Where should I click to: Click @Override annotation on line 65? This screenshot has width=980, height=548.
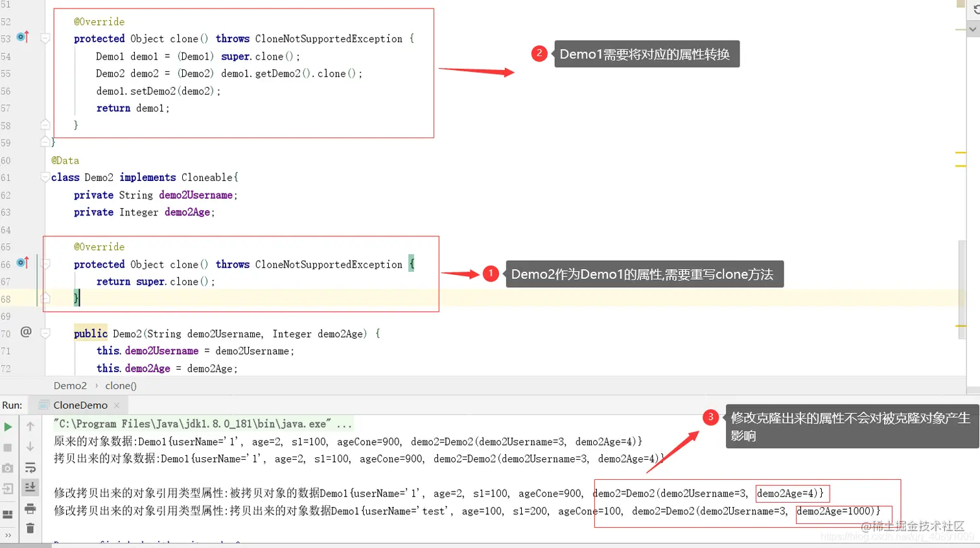(x=99, y=246)
